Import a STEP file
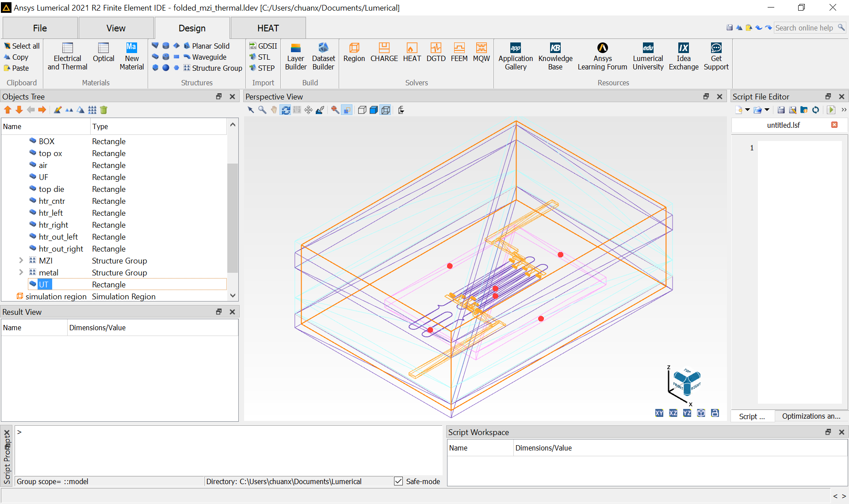This screenshot has width=849, height=504. tap(262, 68)
